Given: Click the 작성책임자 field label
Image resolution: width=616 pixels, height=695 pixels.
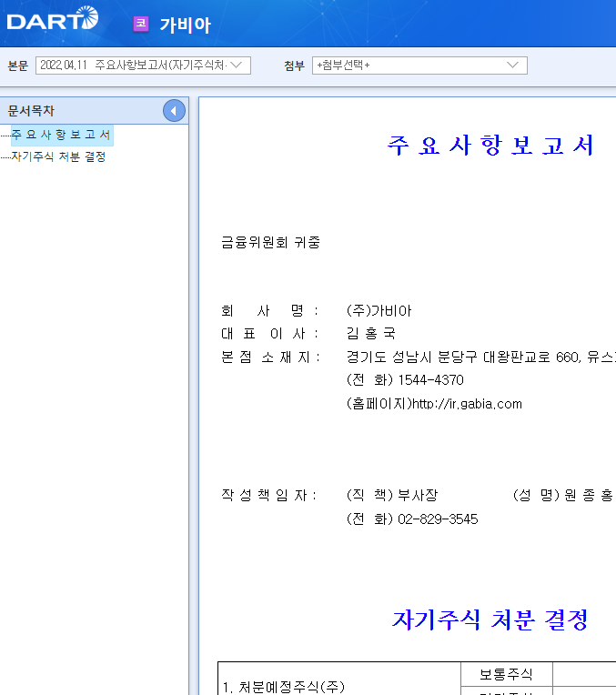Looking at the screenshot, I should [269, 495].
